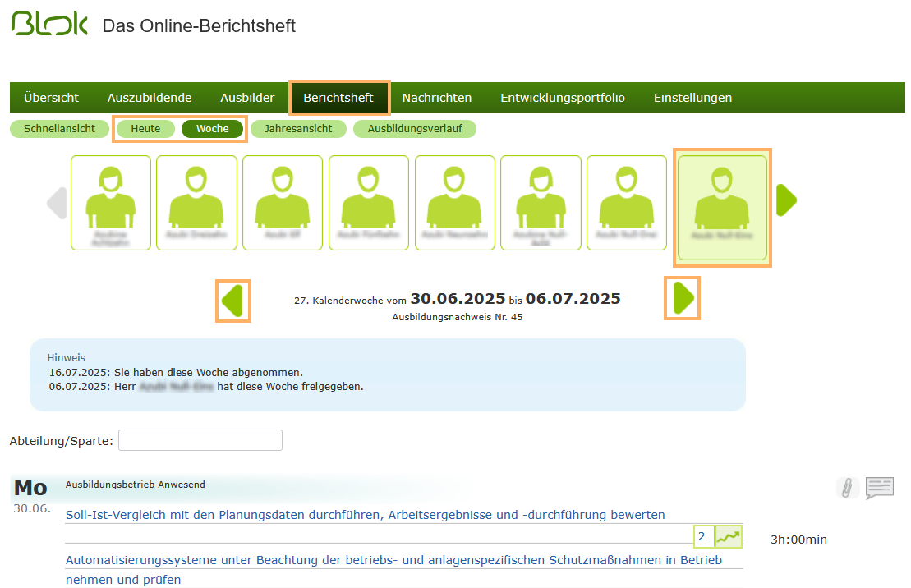This screenshot has width=911, height=588.
Task: Switch to the Heute view
Action: 145,128
